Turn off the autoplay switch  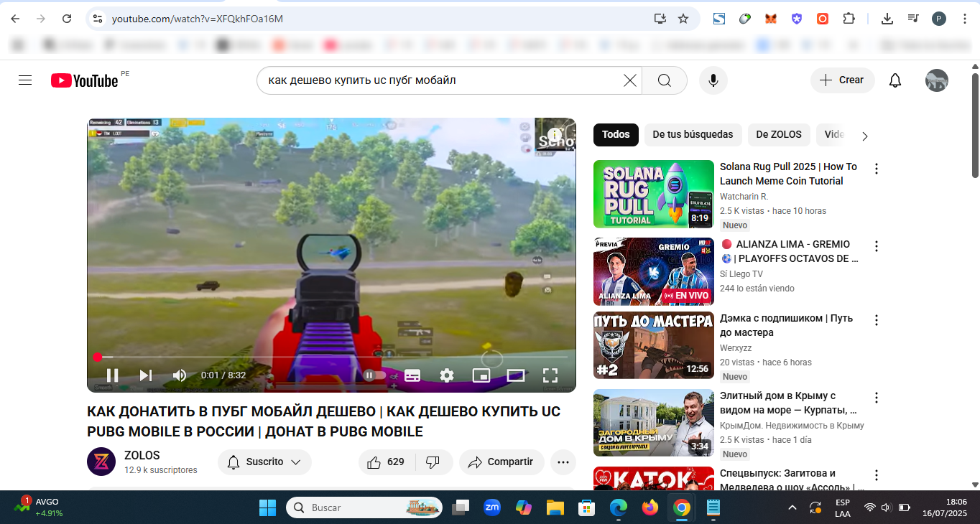(374, 375)
